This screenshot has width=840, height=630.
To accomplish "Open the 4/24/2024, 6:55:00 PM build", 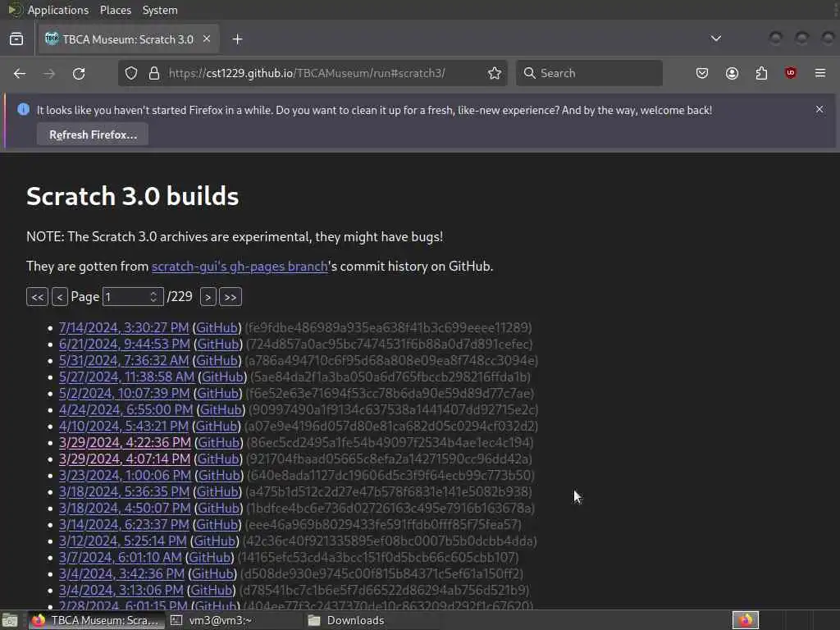I will click(x=126, y=410).
